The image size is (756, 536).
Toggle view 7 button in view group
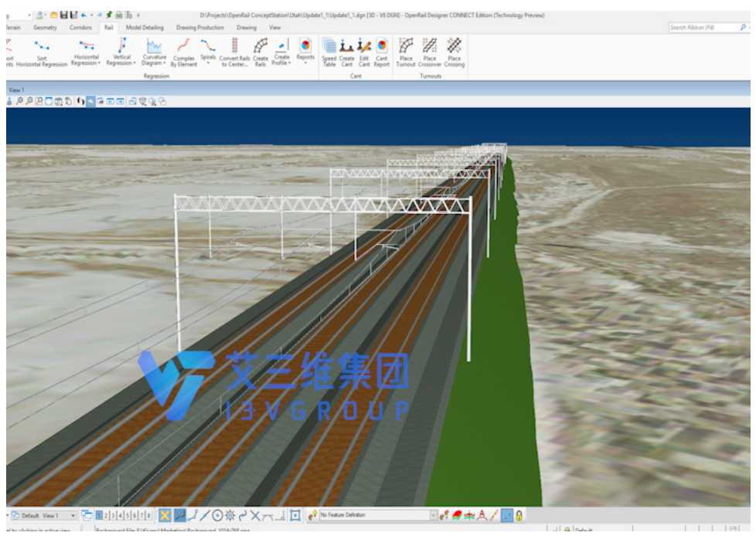pyautogui.click(x=141, y=515)
